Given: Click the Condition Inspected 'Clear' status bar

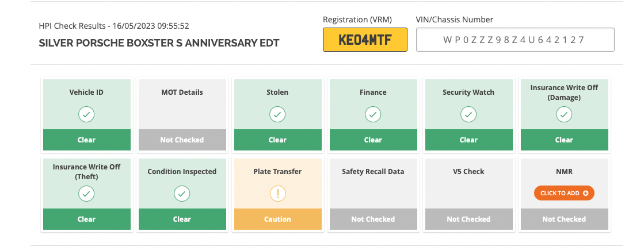Looking at the screenshot, I should (x=182, y=219).
